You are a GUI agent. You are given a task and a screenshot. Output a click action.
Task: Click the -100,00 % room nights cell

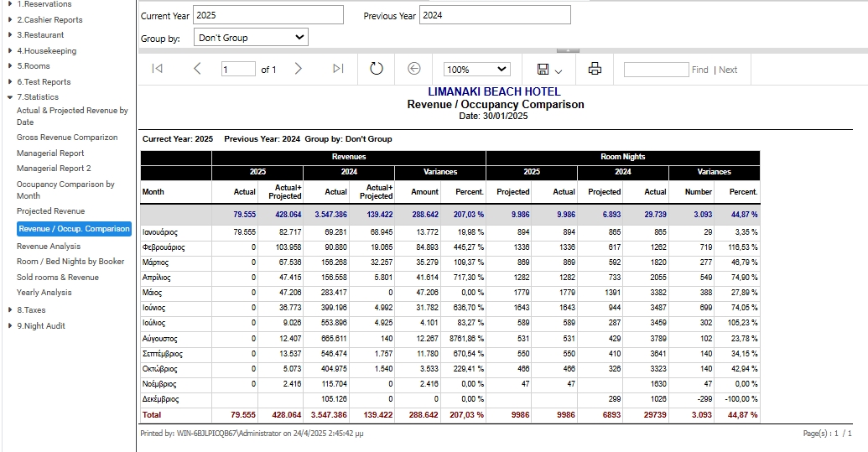click(741, 399)
